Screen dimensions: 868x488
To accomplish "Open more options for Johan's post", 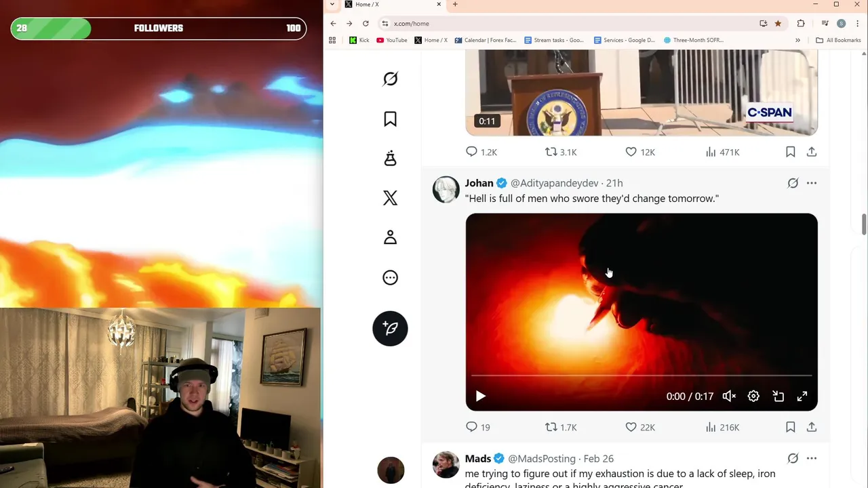I will click(811, 183).
